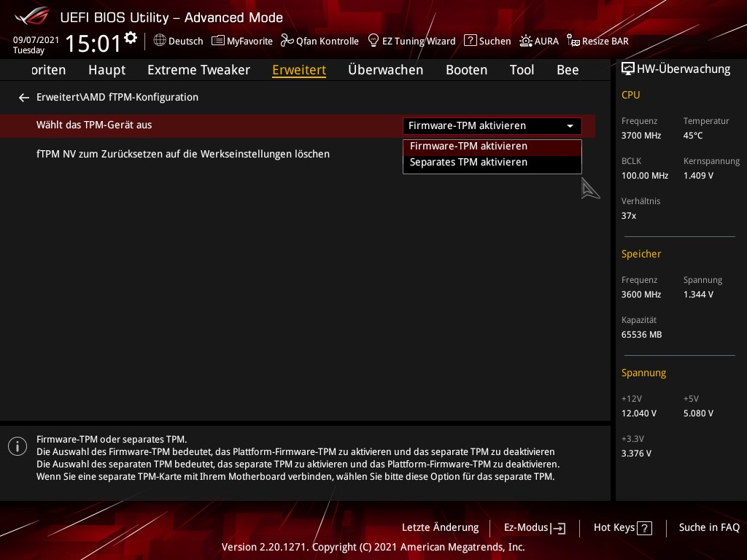This screenshot has height=560, width=747.
Task: Click Kapazität value 65536 MB
Action: point(641,335)
